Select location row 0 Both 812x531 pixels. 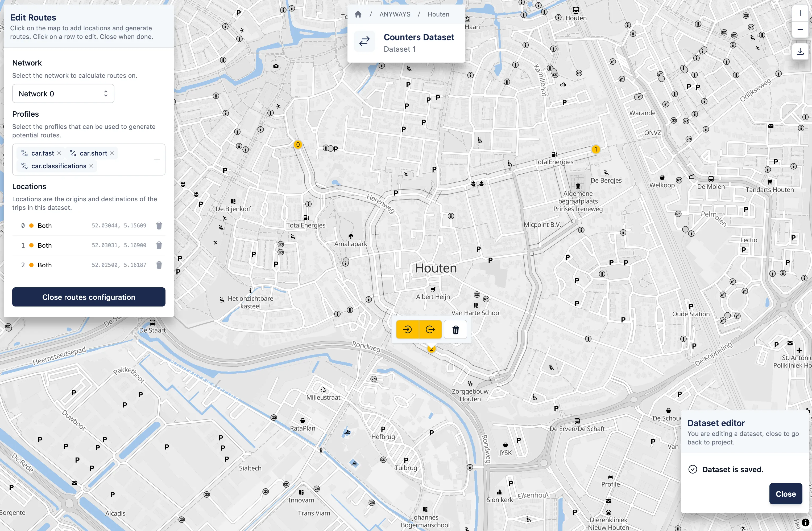coord(89,226)
